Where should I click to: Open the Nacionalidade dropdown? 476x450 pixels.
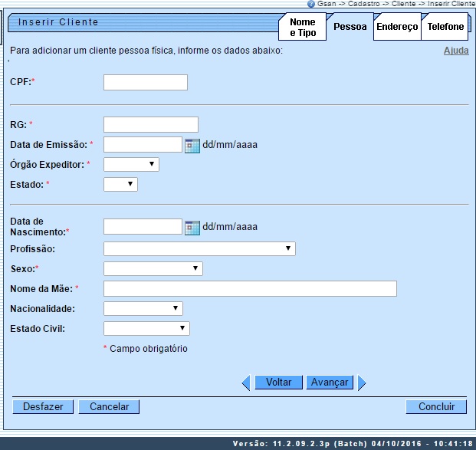point(143,308)
